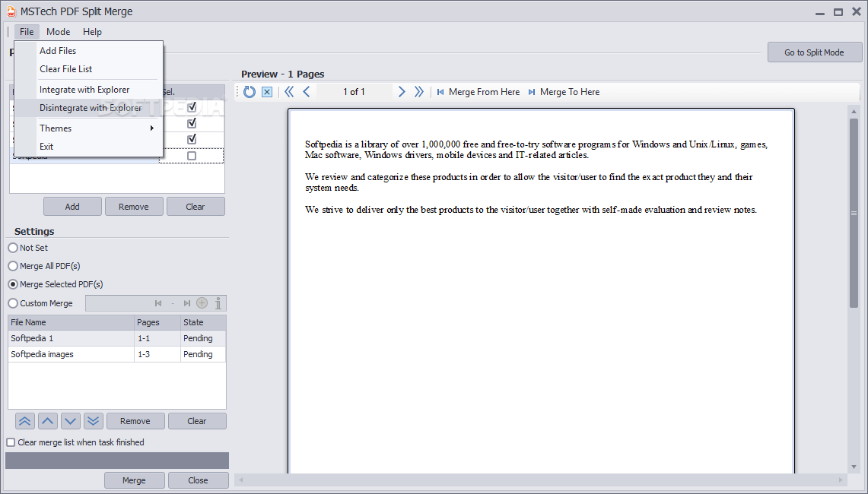Check the unchecked Sel. box in last row
Screen dimensions: 868x494
click(x=192, y=156)
